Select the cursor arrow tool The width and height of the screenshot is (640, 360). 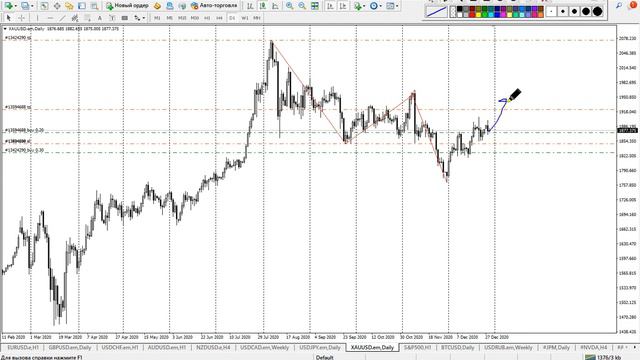click(x=9, y=18)
